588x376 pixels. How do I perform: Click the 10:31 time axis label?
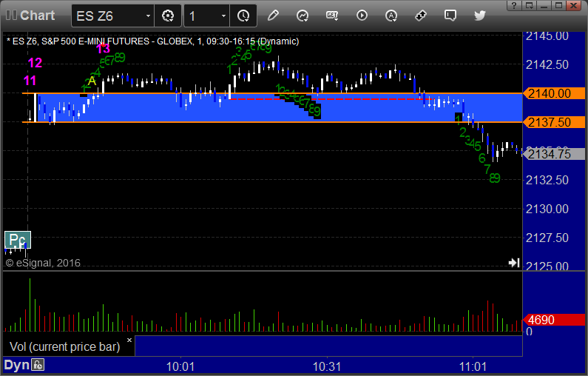pyautogui.click(x=327, y=366)
